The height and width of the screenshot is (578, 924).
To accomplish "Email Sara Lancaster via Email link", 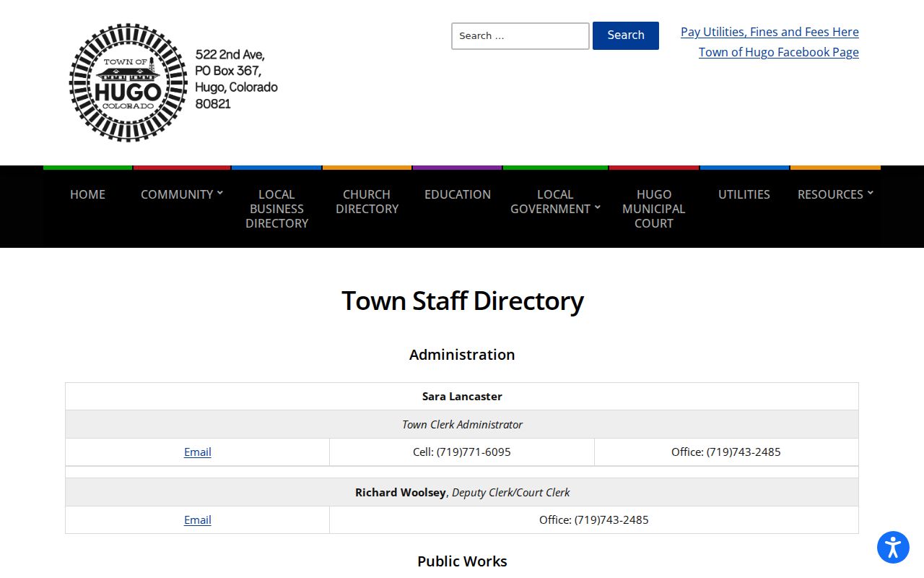I will (x=198, y=452).
